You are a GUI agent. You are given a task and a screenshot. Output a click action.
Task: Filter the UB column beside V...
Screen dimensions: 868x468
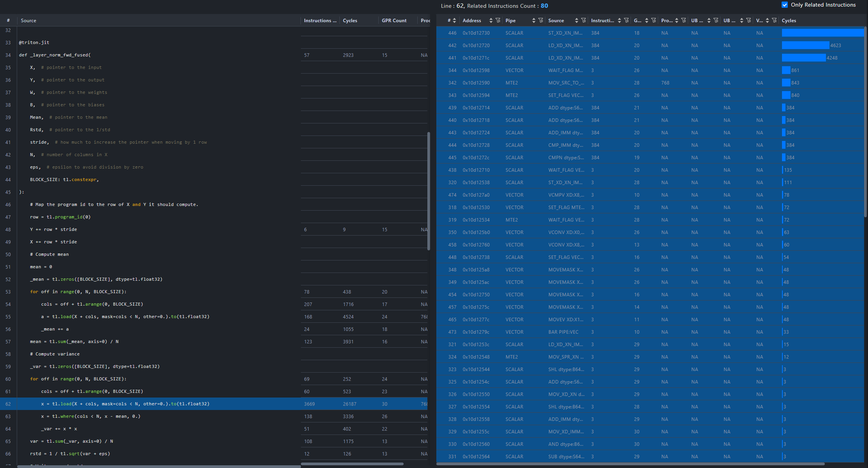point(749,21)
